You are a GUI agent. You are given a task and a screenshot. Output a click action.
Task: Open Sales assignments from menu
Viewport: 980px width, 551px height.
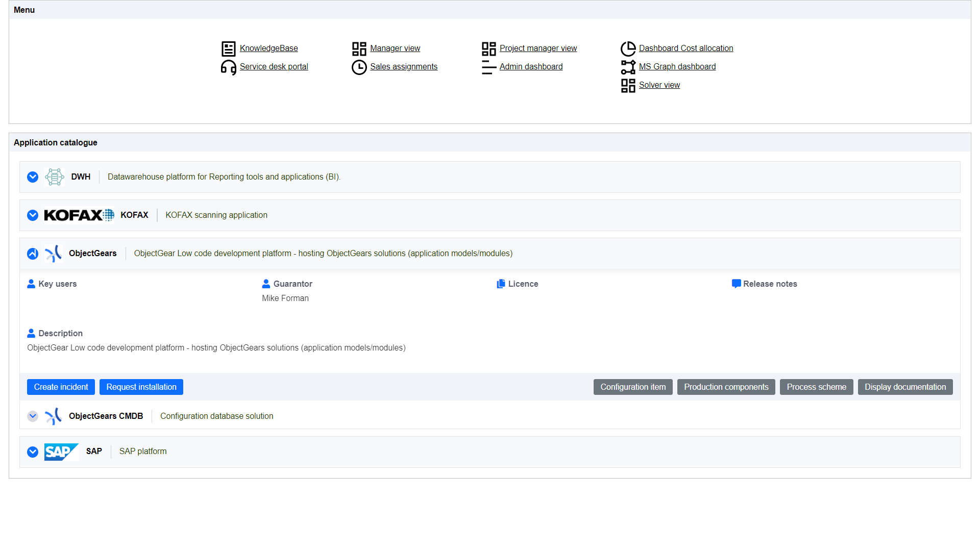pos(403,66)
